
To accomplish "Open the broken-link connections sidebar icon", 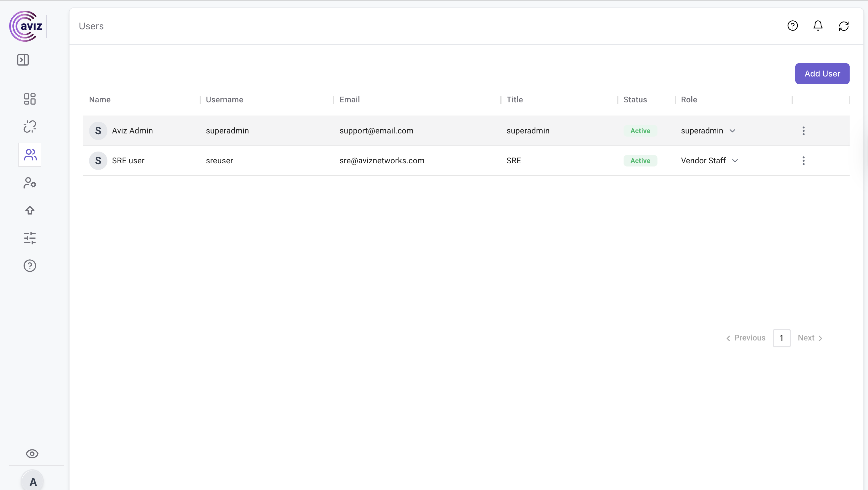I will pos(30,127).
